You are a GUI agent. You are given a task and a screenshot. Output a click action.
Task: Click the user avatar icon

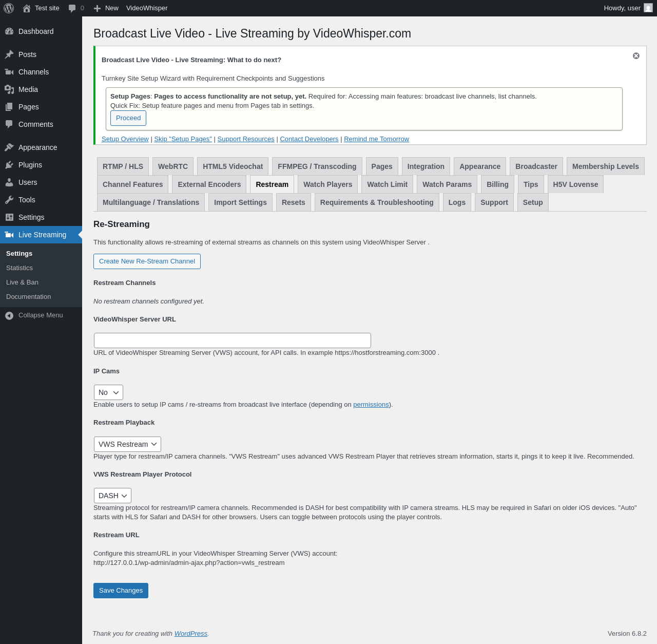[648, 8]
